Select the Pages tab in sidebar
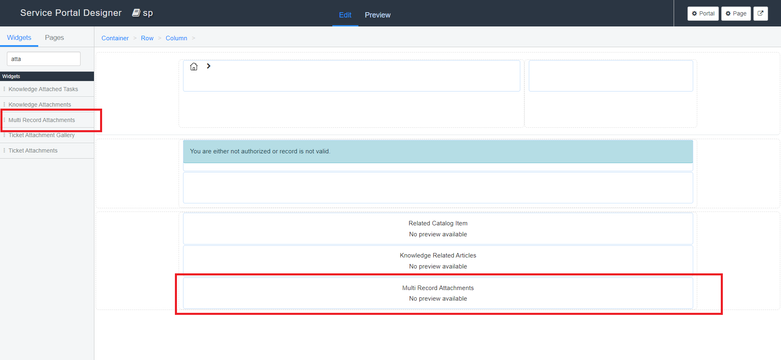 point(54,38)
